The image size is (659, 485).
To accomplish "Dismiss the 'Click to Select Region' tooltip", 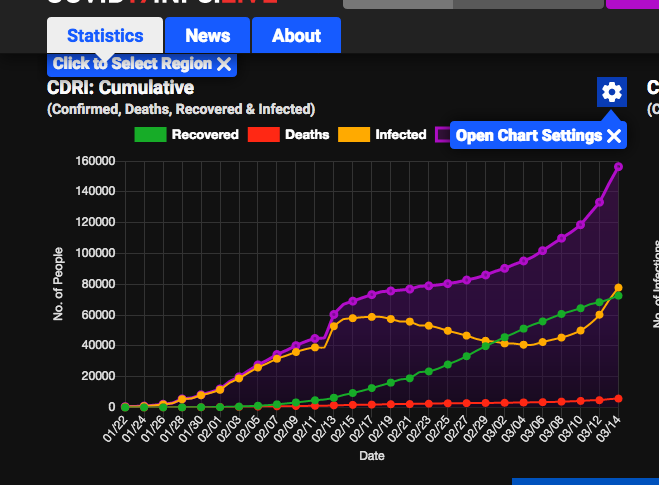I will coord(224,64).
